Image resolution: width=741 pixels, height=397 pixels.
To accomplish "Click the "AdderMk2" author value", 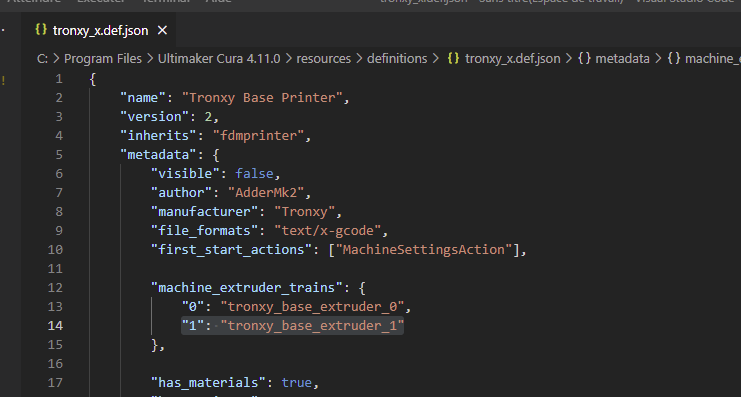I will [266, 192].
